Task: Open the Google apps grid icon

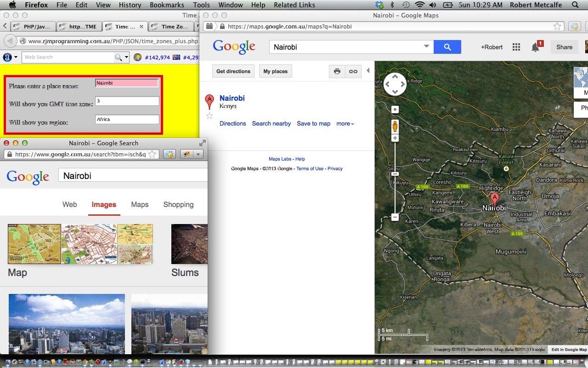Action: [516, 47]
